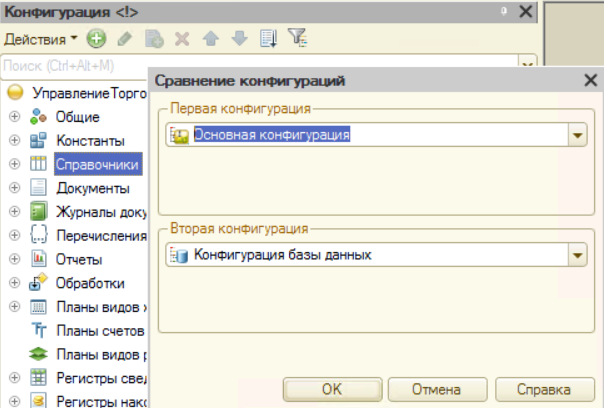The height and width of the screenshot is (408, 604).
Task: Expand the Константы tree node
Action: [x=14, y=141]
